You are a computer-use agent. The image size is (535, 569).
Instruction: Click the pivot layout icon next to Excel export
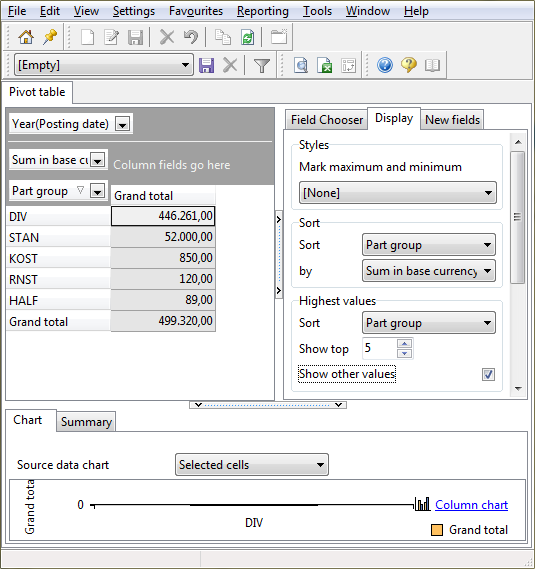[x=348, y=66]
